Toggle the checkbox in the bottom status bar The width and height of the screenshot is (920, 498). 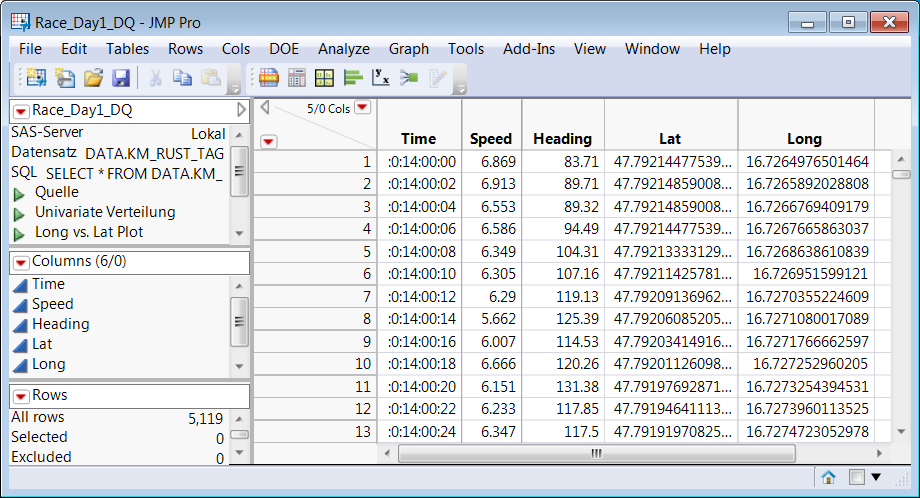click(x=856, y=477)
